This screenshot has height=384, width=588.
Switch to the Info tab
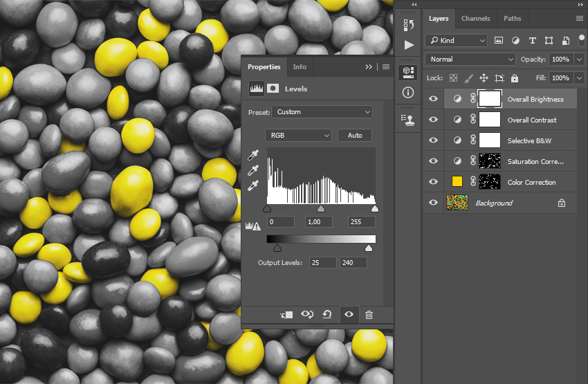[300, 66]
